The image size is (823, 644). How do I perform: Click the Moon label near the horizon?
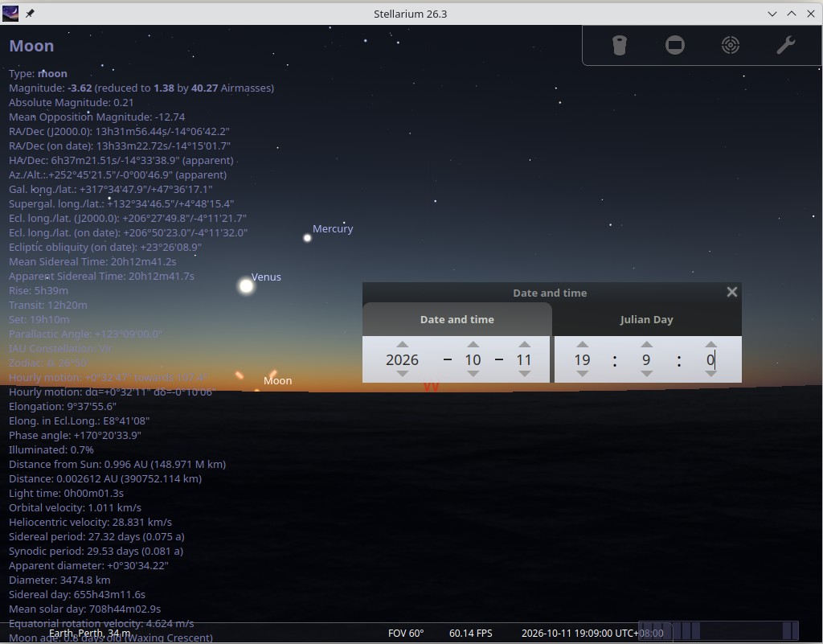(277, 380)
